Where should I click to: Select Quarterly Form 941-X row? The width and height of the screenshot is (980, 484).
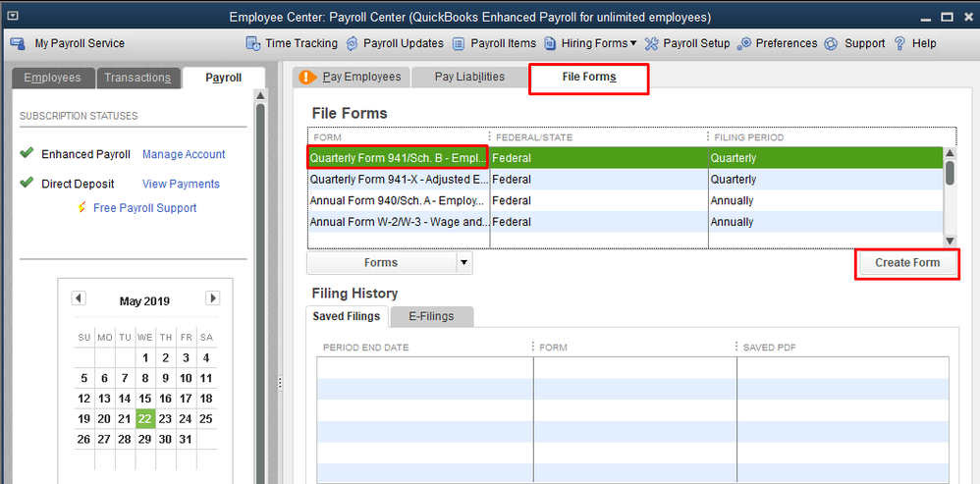[625, 180]
